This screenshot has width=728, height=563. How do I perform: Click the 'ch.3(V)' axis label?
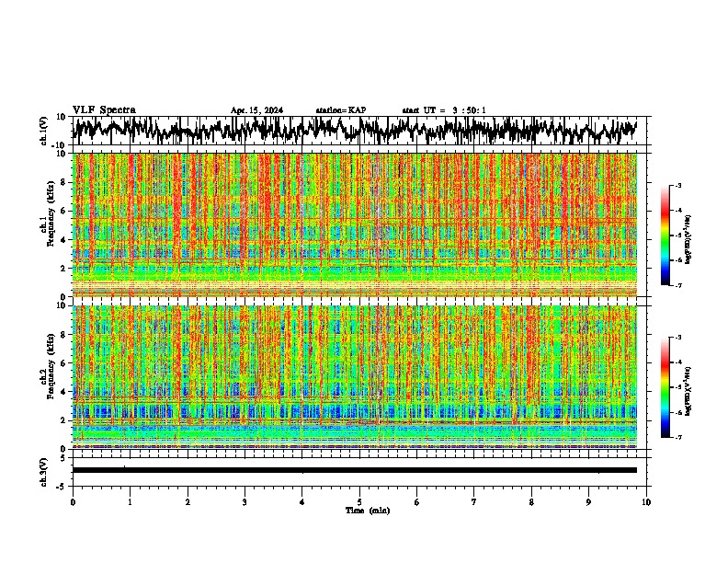pyautogui.click(x=44, y=472)
